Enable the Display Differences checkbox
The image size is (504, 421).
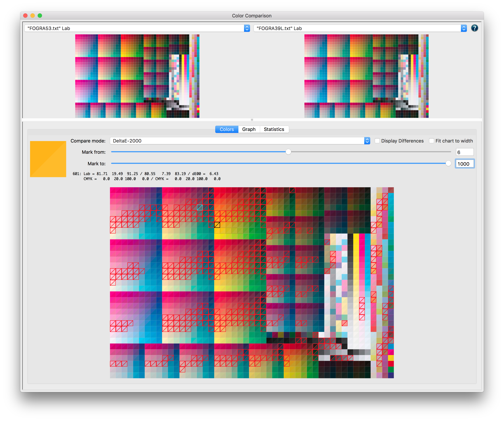[x=377, y=141]
